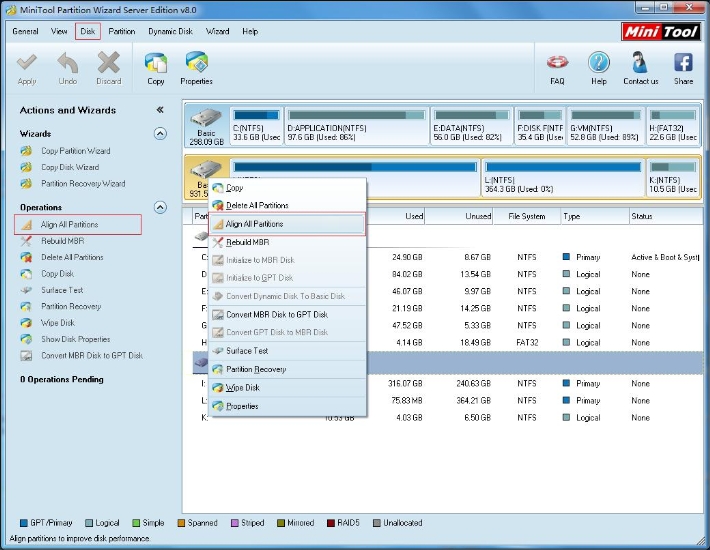Select the L:(NTFS) partition block
The width and height of the screenshot is (710, 550).
click(x=561, y=179)
